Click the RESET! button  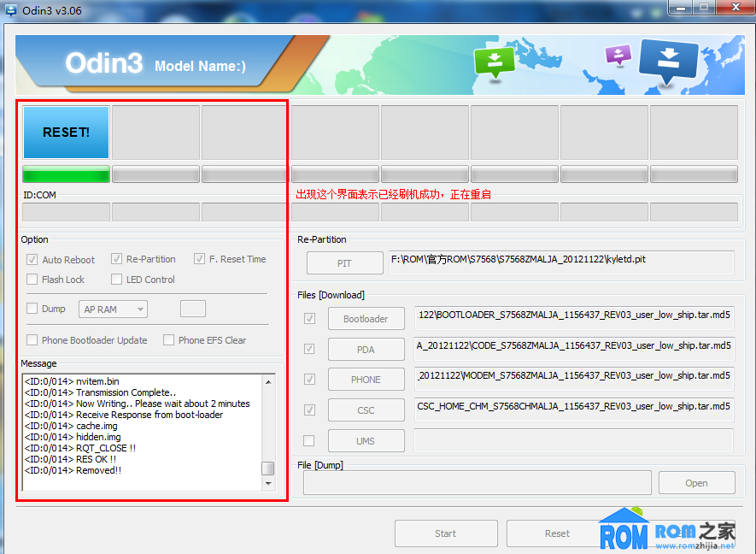[x=66, y=133]
